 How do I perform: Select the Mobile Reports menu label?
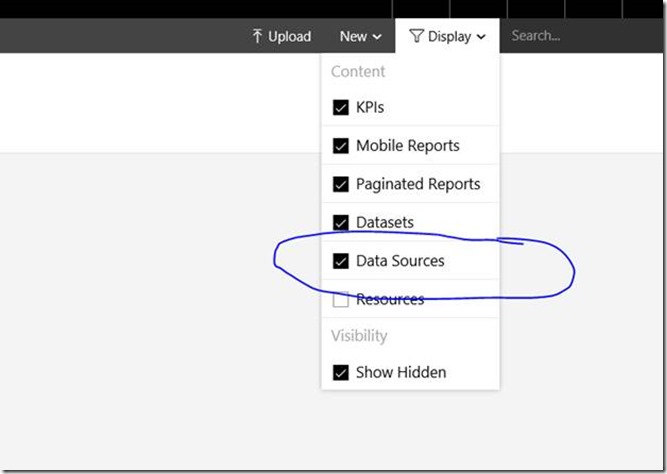(407, 146)
